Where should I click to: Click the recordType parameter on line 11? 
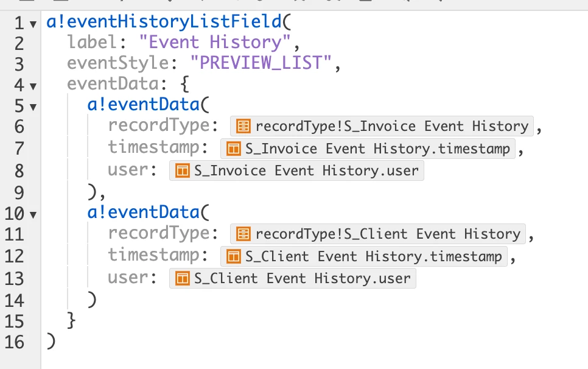coord(159,234)
